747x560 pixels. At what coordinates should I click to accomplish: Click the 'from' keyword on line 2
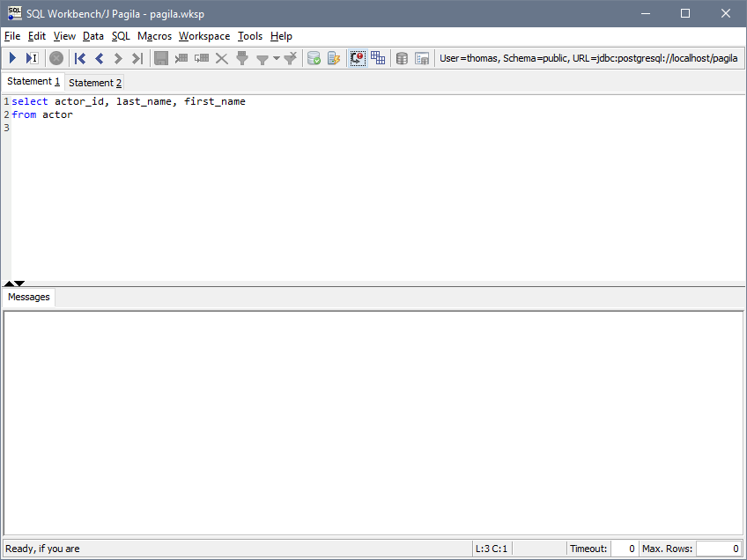click(x=24, y=114)
